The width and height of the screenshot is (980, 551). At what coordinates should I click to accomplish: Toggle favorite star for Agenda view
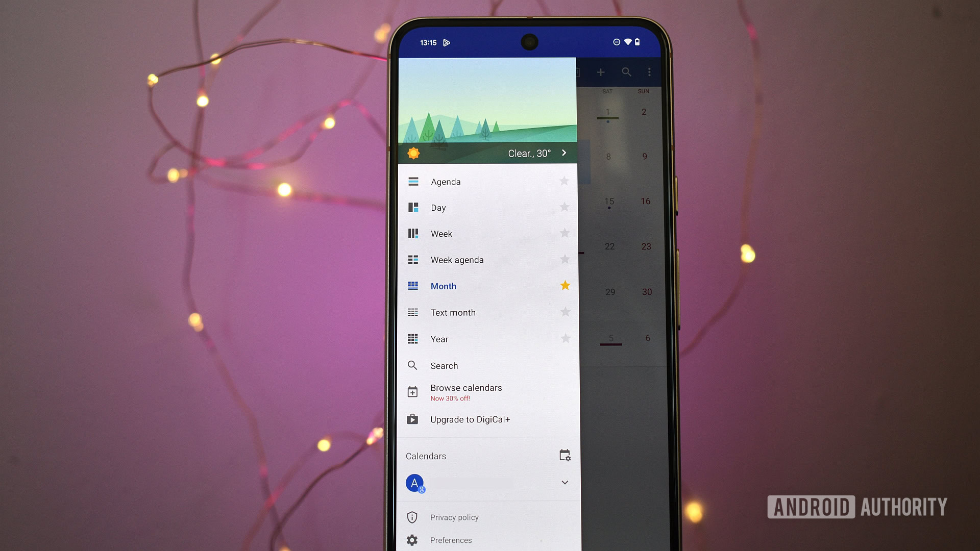coord(565,180)
